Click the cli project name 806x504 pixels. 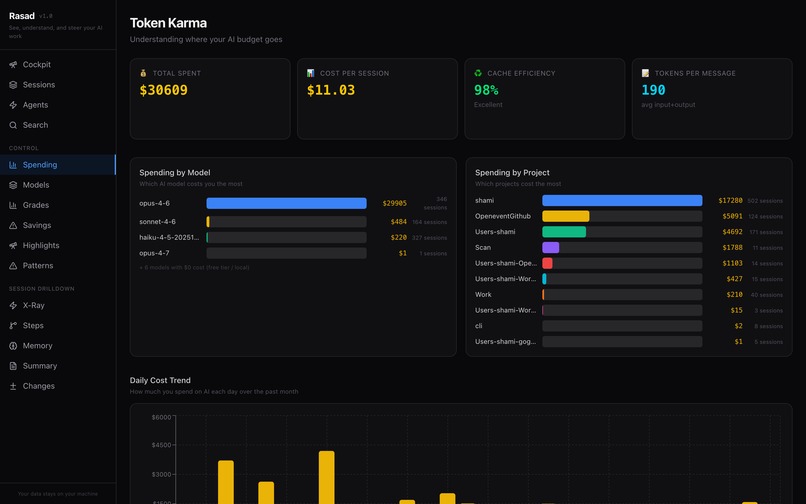click(479, 326)
